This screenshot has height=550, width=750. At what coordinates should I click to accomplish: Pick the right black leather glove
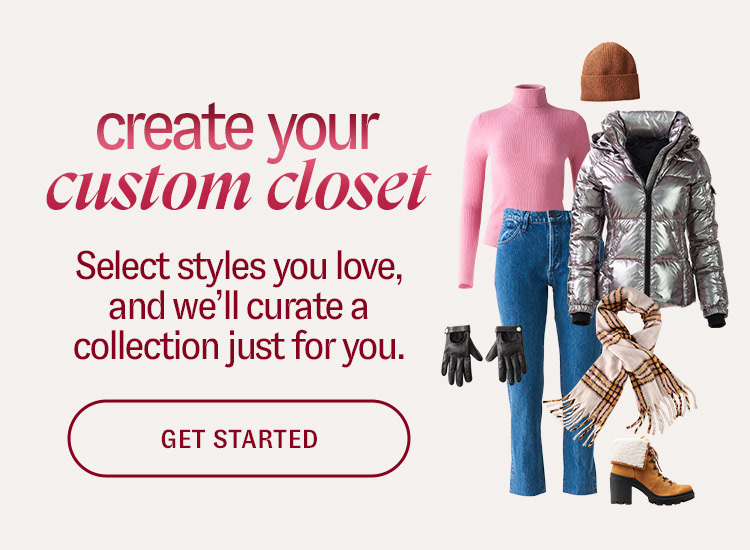click(x=507, y=354)
